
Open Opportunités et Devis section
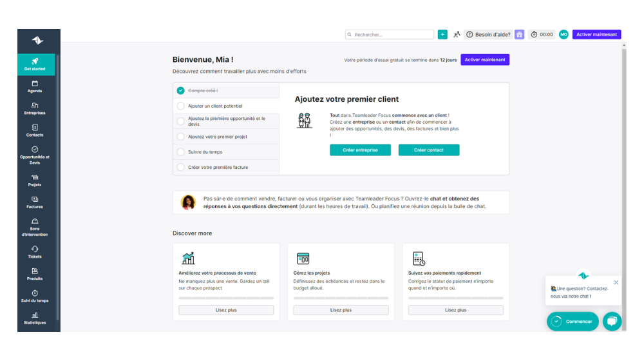[x=35, y=155]
